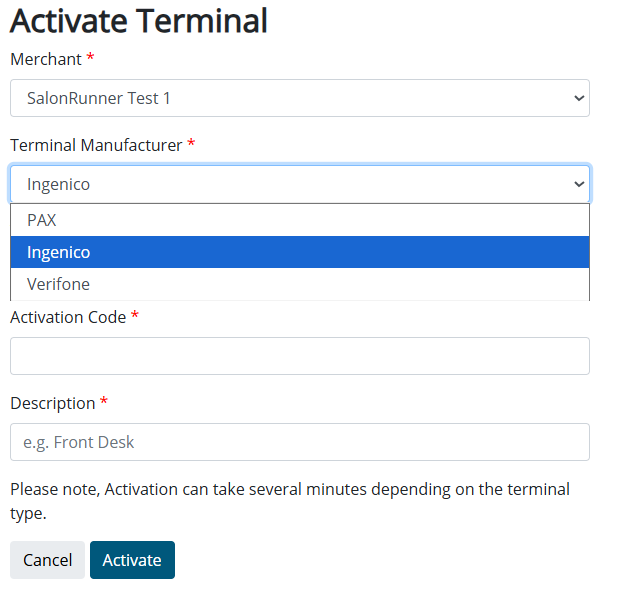Click the Terminal Manufacturer combo box showing Ingenico

[x=290, y=184]
